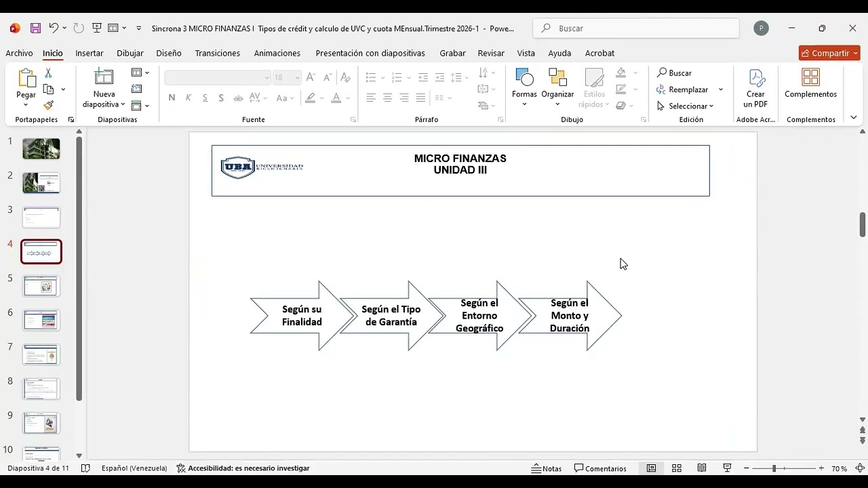The image size is (868, 488).
Task: Click the Español (Venezuela) language indicator
Action: [x=134, y=468]
